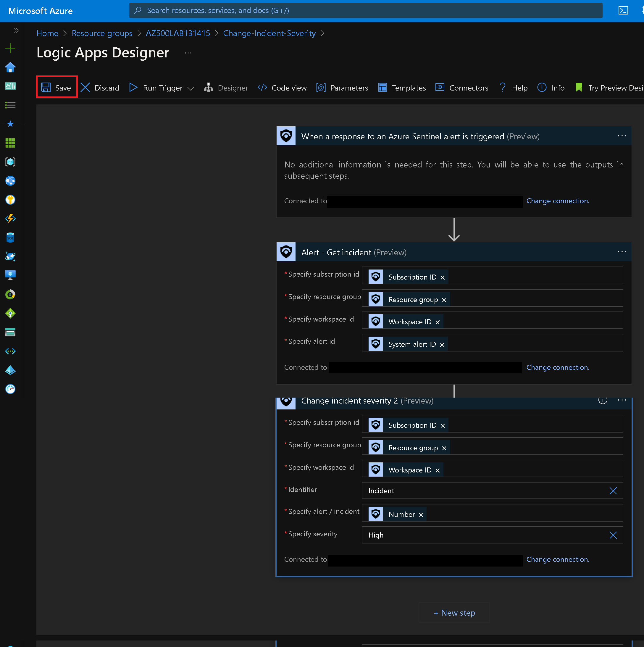This screenshot has height=647, width=644.
Task: Expand the Run Trigger dropdown arrow
Action: tap(191, 88)
